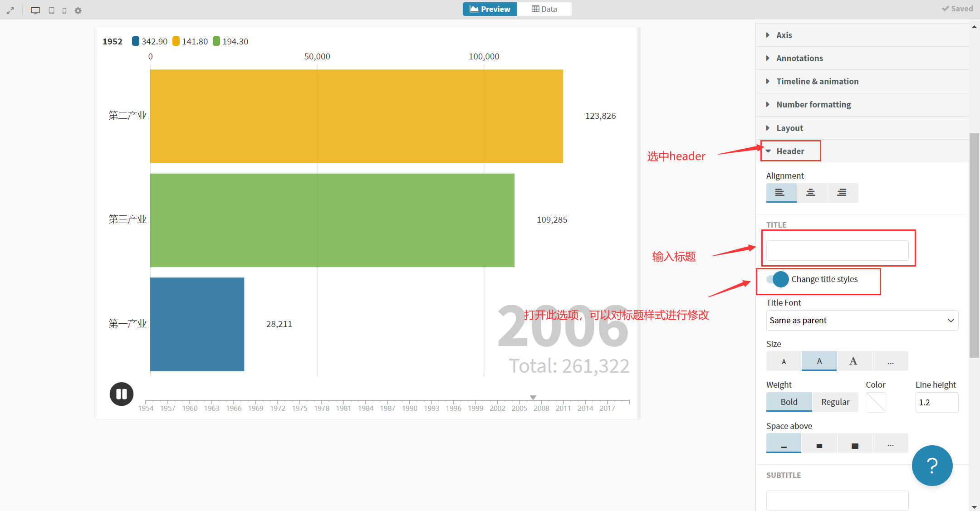Choose the large title size button

(853, 361)
